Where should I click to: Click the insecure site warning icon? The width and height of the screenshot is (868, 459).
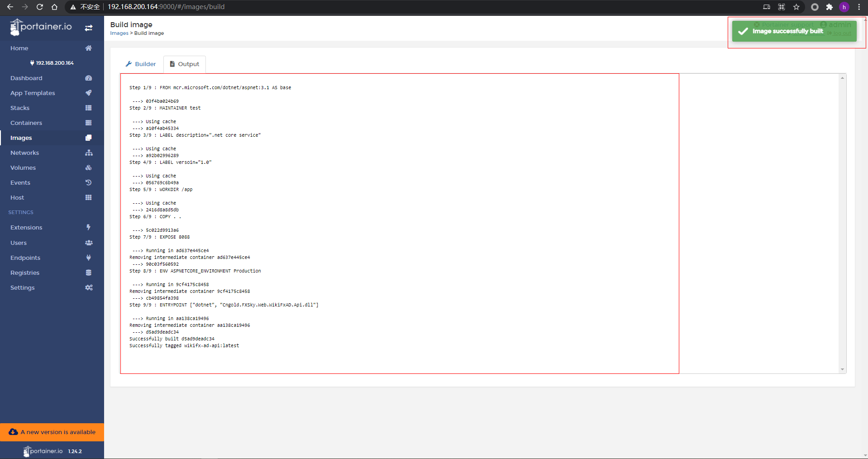point(73,7)
